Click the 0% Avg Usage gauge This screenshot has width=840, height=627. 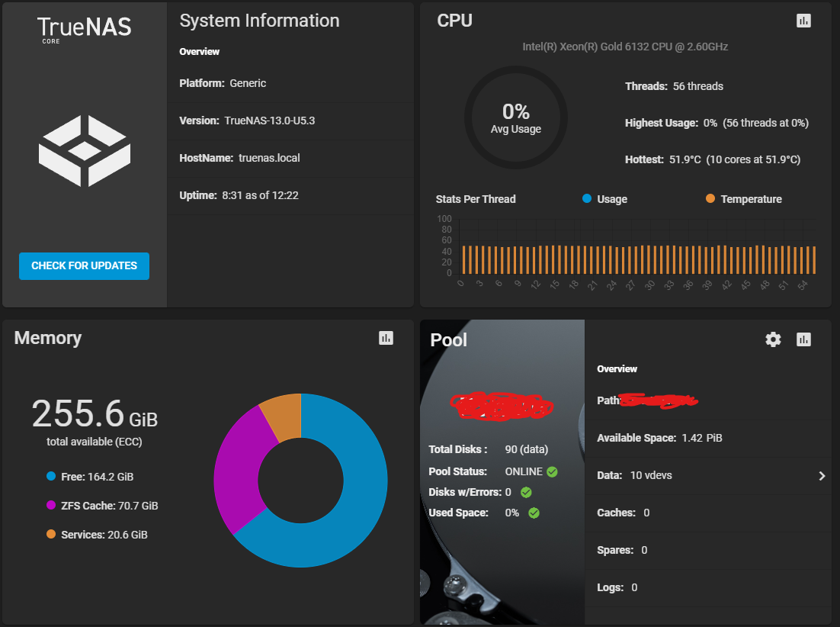pyautogui.click(x=515, y=117)
